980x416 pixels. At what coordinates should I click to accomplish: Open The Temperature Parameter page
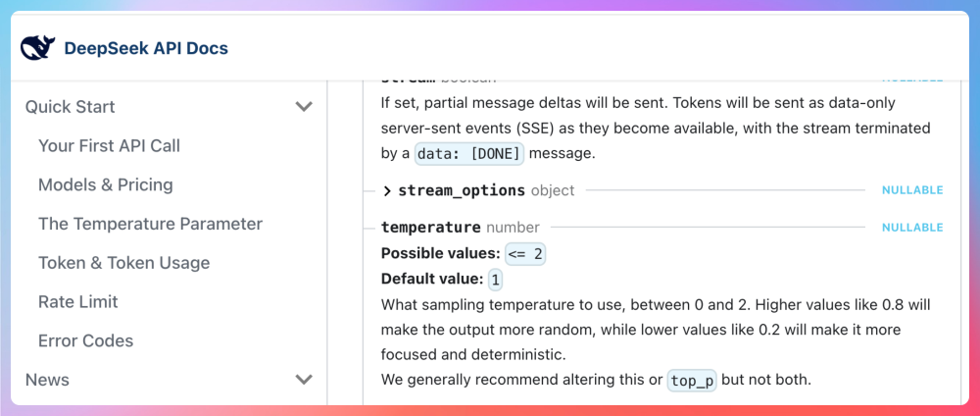coord(150,224)
